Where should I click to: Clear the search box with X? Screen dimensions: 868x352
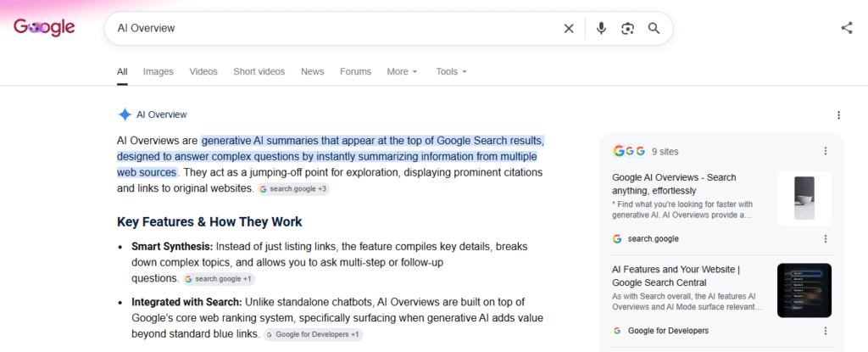569,28
